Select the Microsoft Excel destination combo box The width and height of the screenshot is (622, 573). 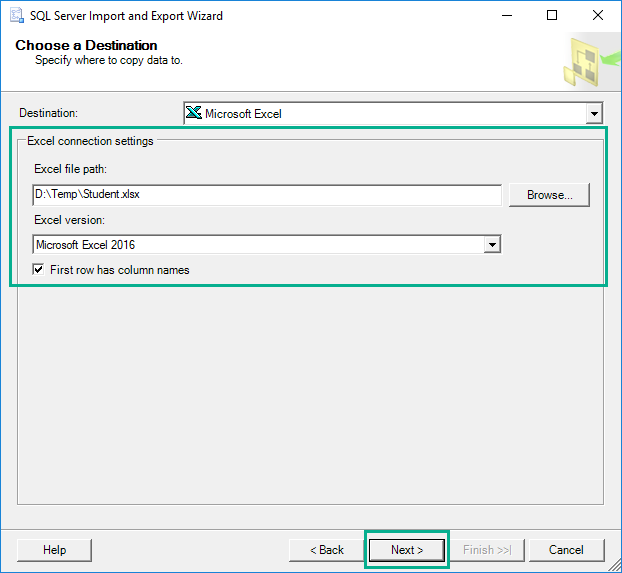[x=393, y=113]
